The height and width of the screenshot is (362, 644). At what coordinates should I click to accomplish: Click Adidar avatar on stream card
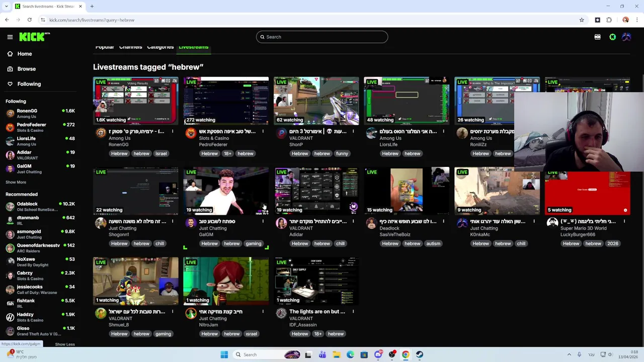click(281, 223)
